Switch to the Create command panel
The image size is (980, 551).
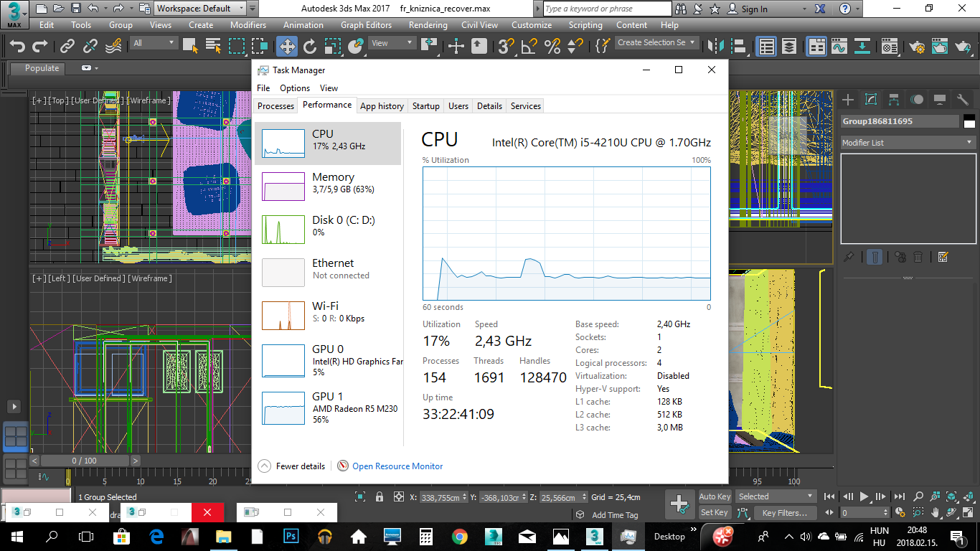point(848,100)
